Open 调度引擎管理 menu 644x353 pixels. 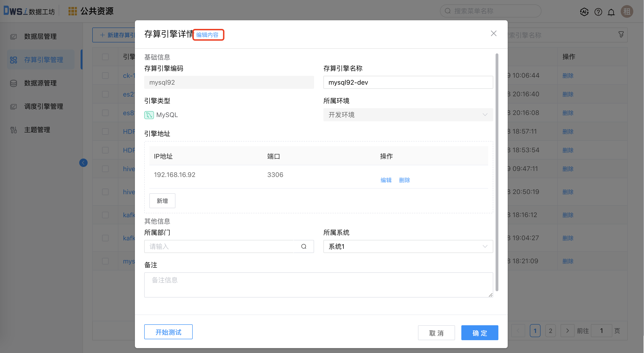pos(41,106)
